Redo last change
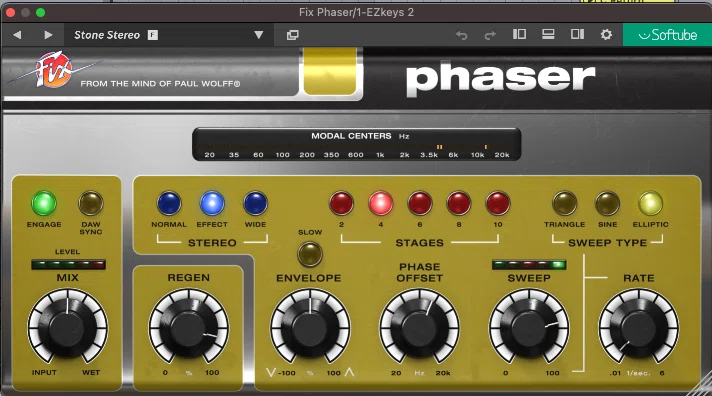The height and width of the screenshot is (396, 712). pos(490,35)
